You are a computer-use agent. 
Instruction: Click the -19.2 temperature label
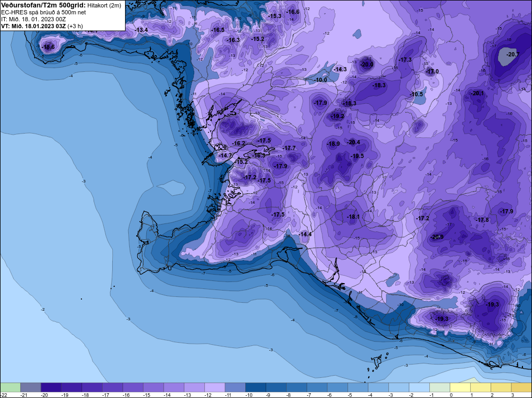click(x=338, y=116)
